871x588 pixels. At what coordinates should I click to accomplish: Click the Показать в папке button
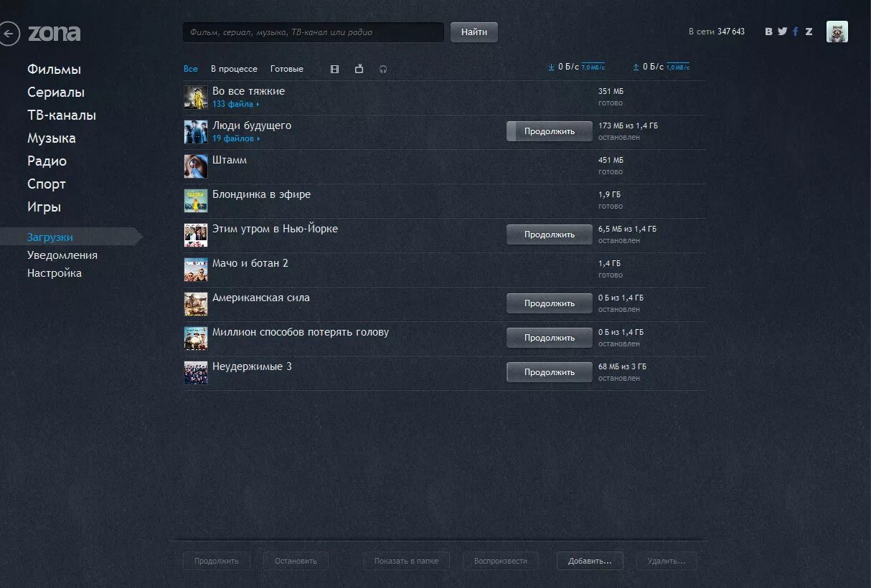[406, 561]
